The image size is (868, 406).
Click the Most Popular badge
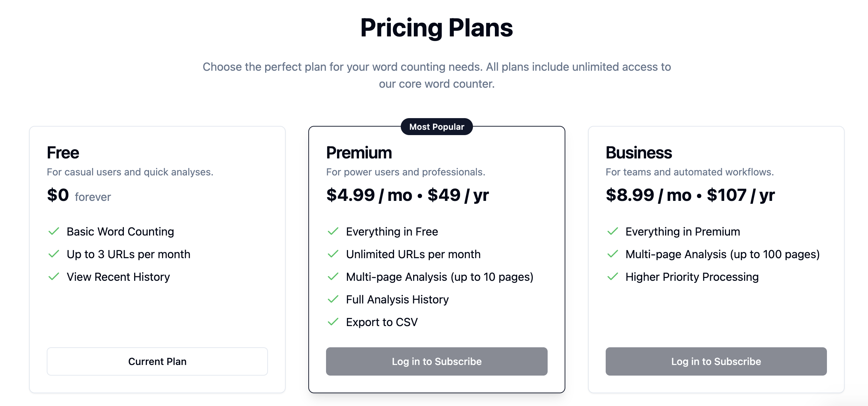point(436,127)
